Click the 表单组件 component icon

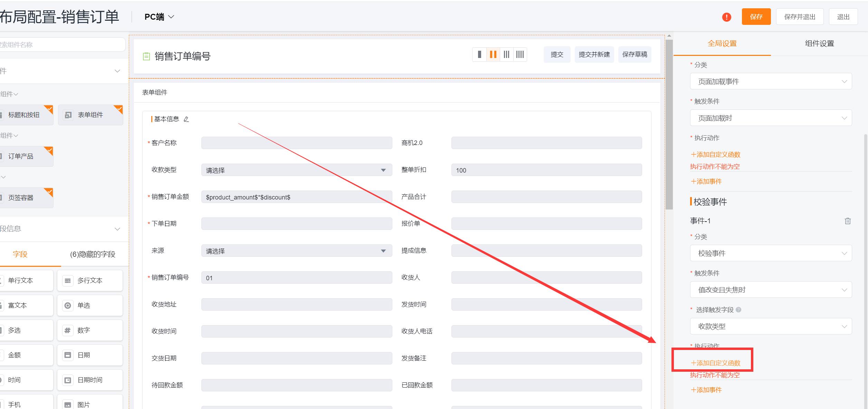tap(68, 115)
